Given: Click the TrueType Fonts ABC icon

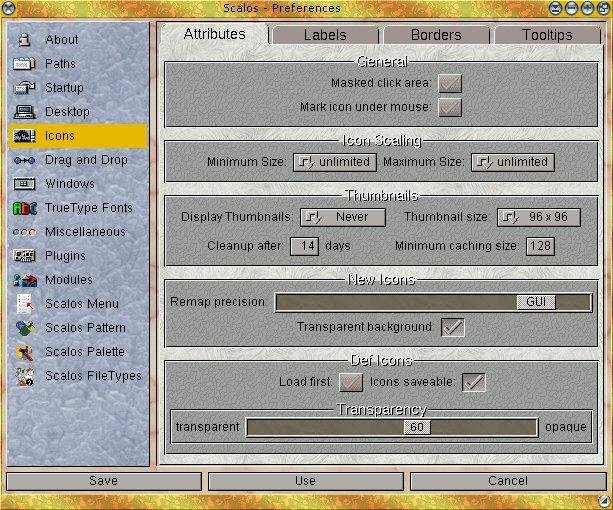Looking at the screenshot, I should point(25,208).
